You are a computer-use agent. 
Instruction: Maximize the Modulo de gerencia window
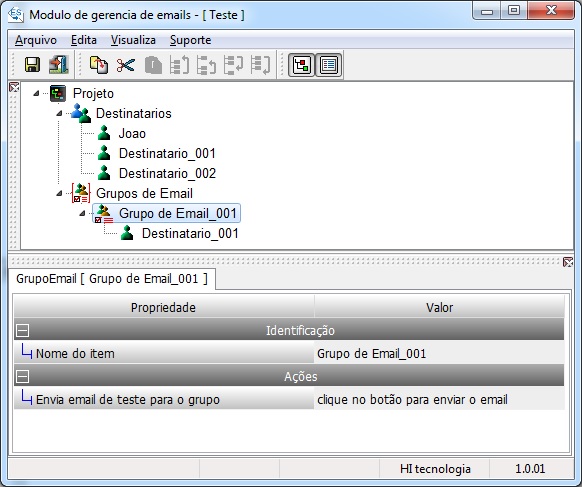point(514,10)
